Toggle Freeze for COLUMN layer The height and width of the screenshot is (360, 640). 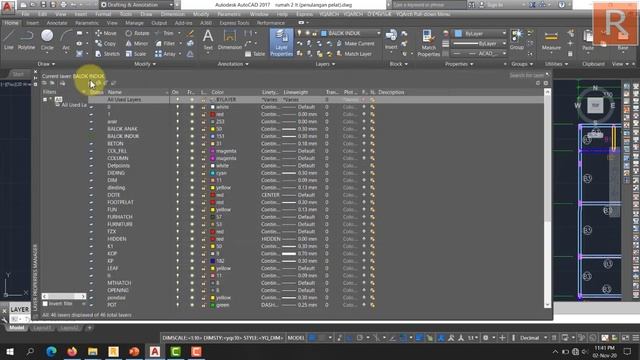point(192,158)
